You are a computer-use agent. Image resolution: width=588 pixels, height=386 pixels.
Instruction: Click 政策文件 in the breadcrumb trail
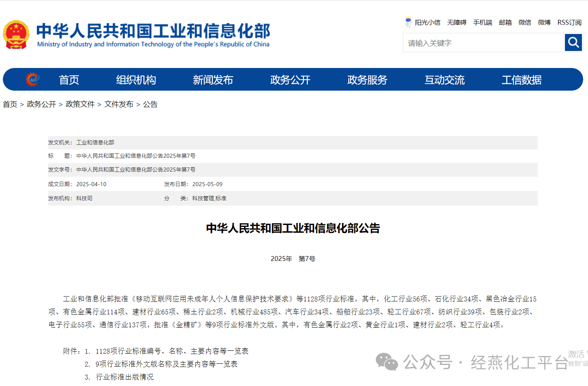point(80,104)
